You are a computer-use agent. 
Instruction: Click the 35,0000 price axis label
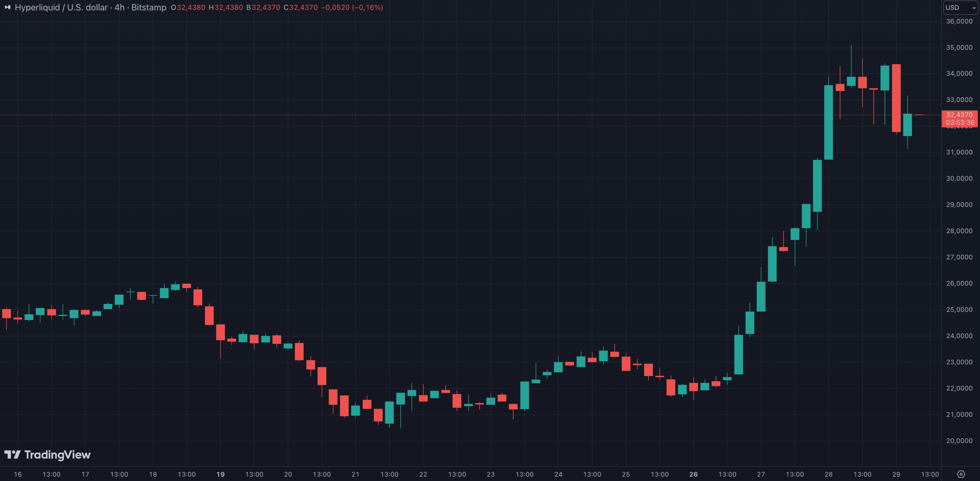959,47
